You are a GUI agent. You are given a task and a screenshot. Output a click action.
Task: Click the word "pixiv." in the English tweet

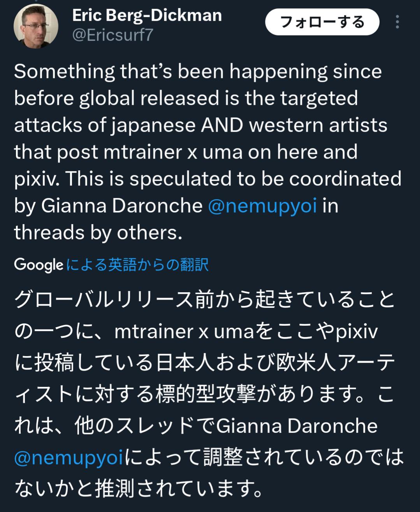click(37, 178)
